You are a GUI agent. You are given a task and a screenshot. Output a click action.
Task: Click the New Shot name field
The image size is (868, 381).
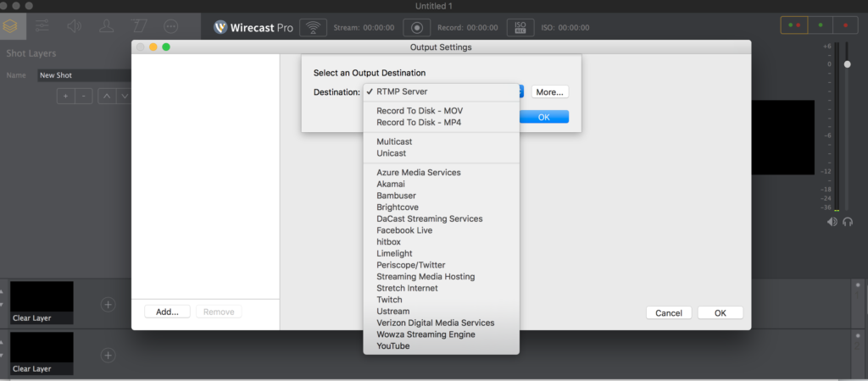84,75
